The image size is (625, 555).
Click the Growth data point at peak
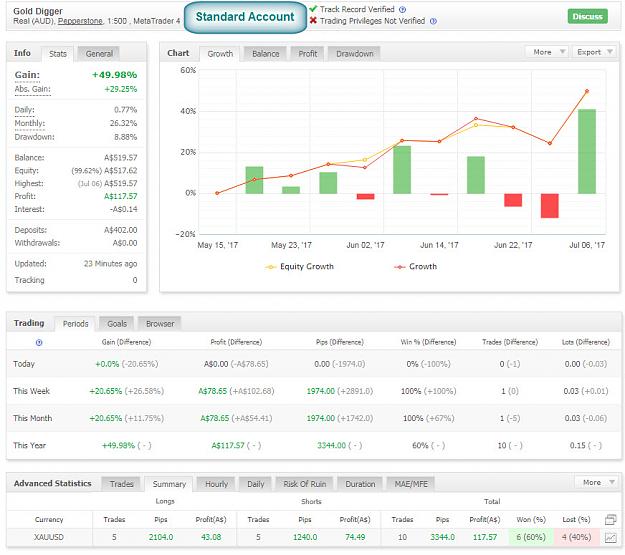pyautogui.click(x=587, y=91)
